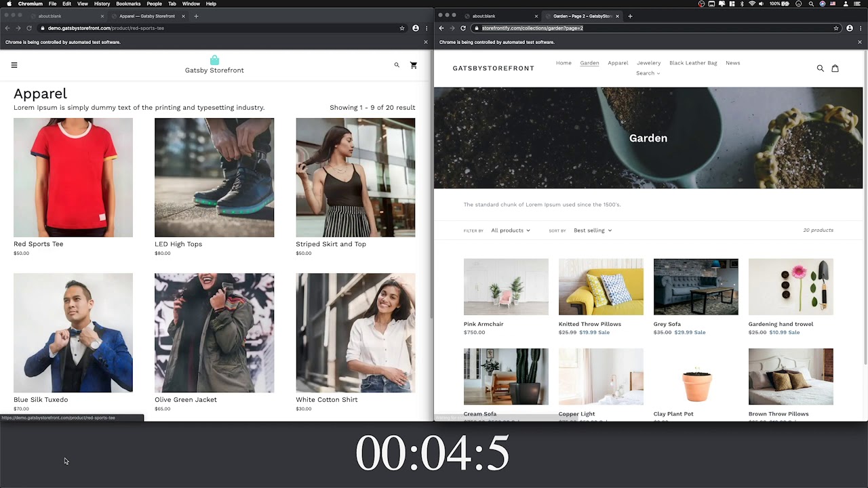This screenshot has height=488, width=868.
Task: Click left window address bar URL
Action: tap(106, 28)
